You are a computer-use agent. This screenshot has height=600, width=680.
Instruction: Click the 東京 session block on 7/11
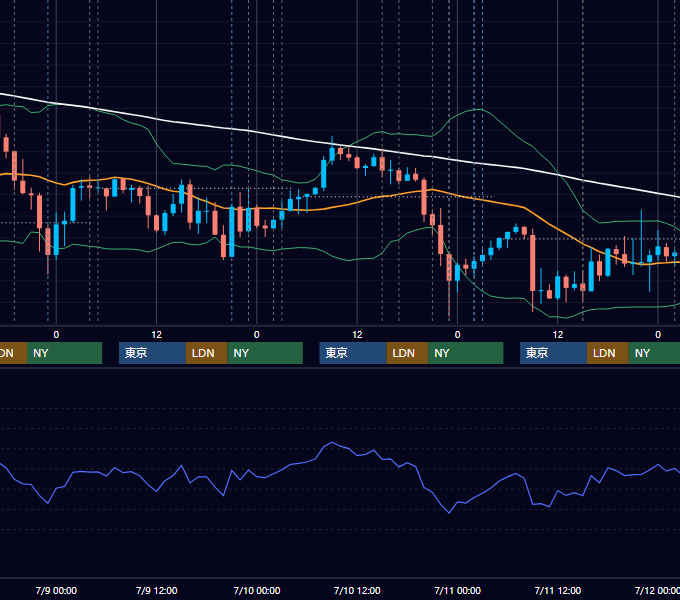click(553, 353)
